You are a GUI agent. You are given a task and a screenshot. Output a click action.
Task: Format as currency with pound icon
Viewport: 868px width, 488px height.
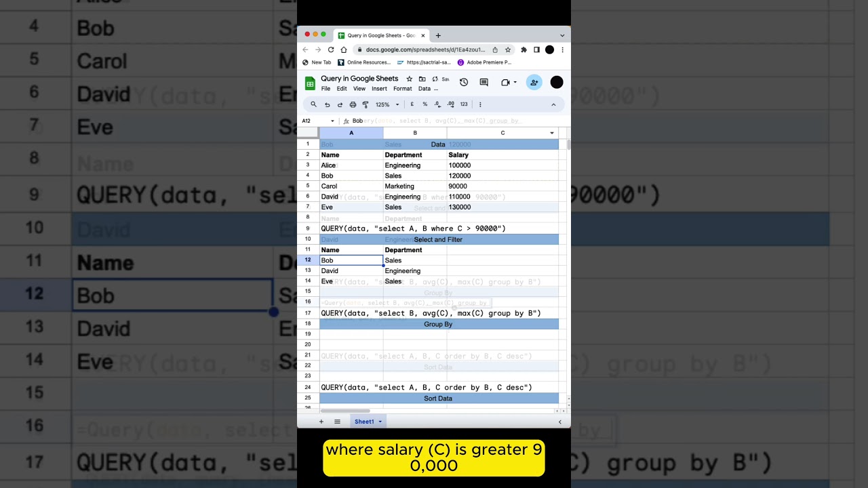(x=412, y=104)
